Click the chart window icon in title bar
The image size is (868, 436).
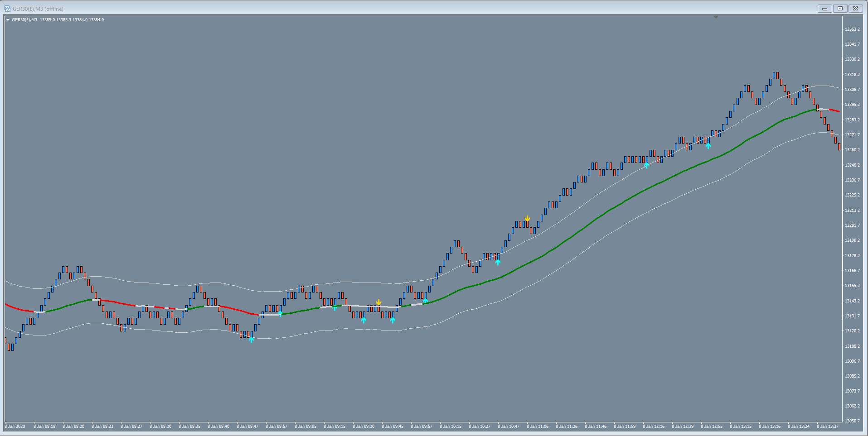click(7, 9)
